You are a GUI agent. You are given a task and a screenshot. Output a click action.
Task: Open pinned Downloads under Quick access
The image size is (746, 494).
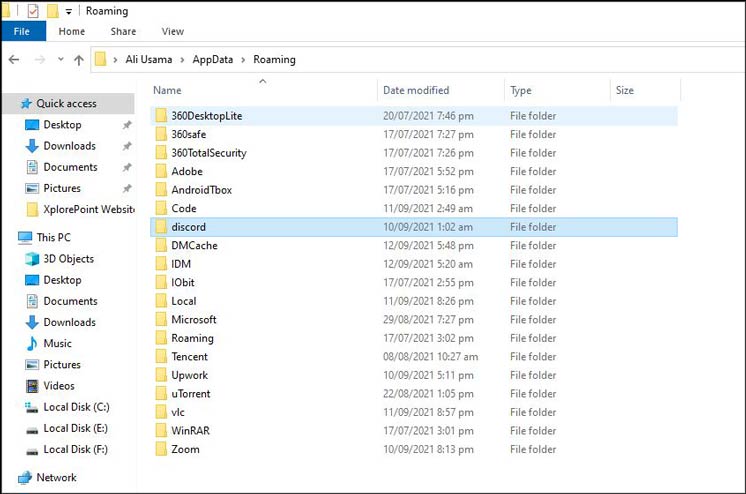coord(69,146)
